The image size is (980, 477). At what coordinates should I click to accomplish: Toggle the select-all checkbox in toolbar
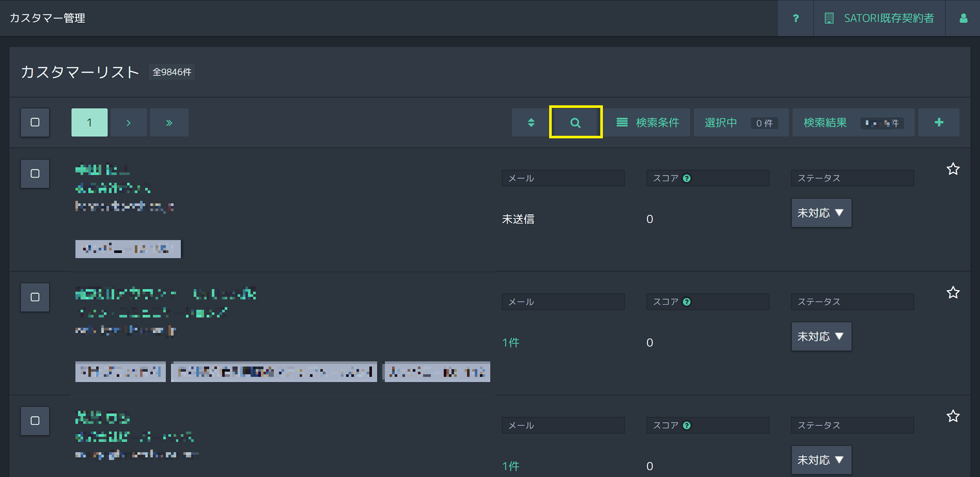point(35,122)
